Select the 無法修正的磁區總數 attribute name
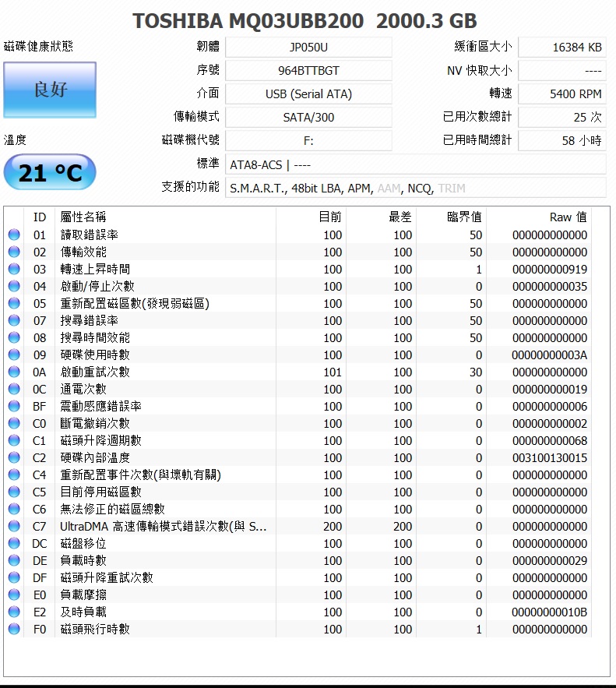Viewport: 616px width, 688px height. (112, 509)
